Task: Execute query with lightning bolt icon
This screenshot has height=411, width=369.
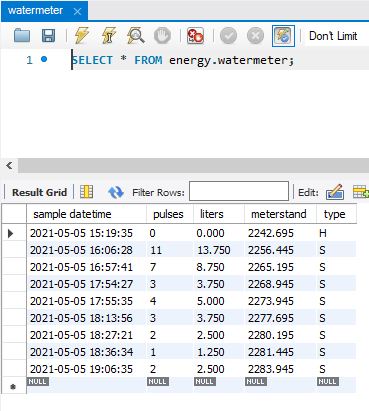Action: click(81, 36)
